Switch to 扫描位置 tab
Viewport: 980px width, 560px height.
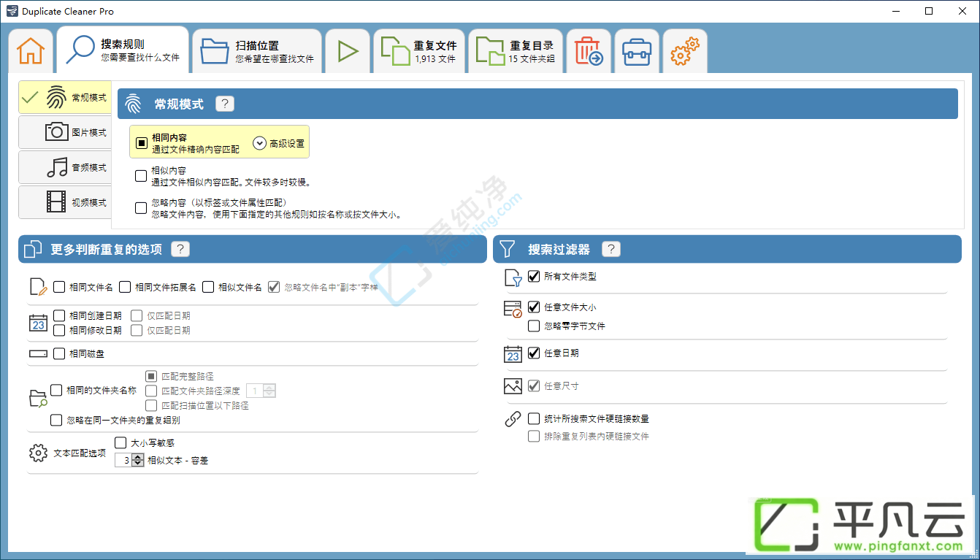coord(256,51)
